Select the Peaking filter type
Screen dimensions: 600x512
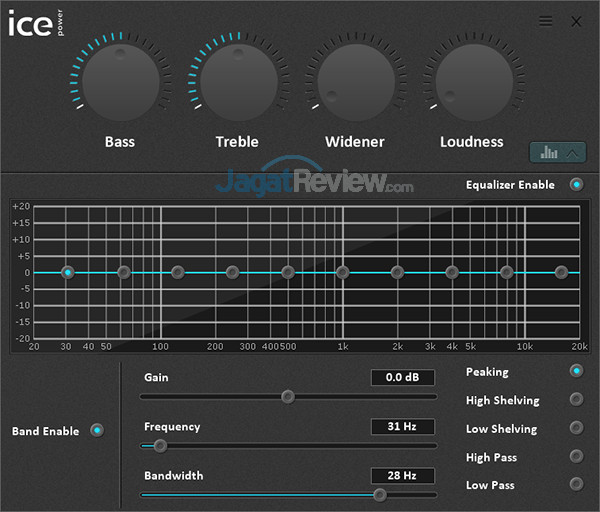576,372
